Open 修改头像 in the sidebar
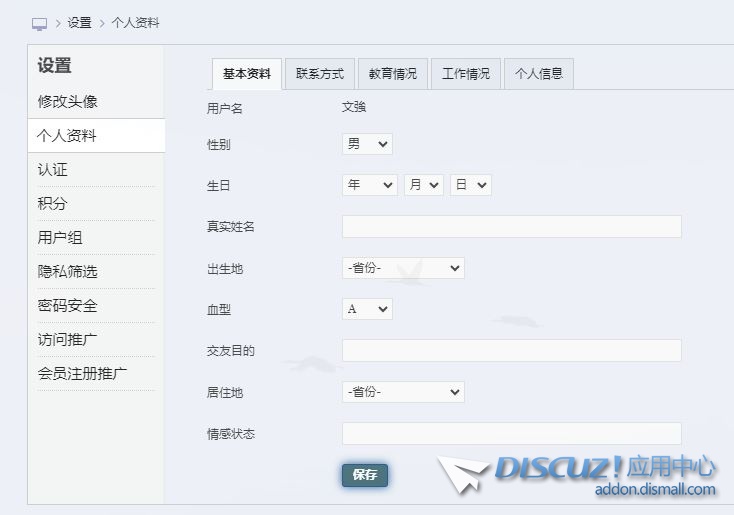Image resolution: width=734 pixels, height=515 pixels. (68, 102)
